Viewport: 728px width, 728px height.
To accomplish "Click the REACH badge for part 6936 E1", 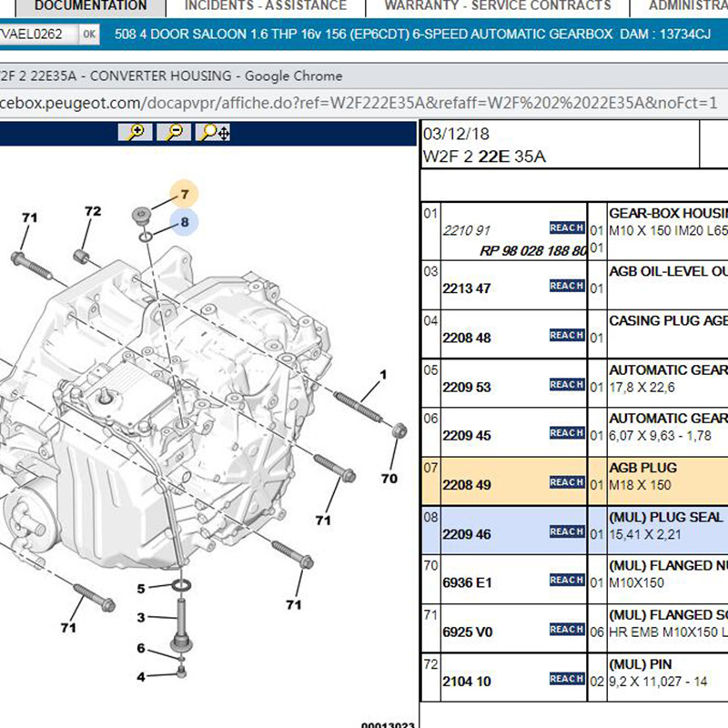I will pos(566,581).
